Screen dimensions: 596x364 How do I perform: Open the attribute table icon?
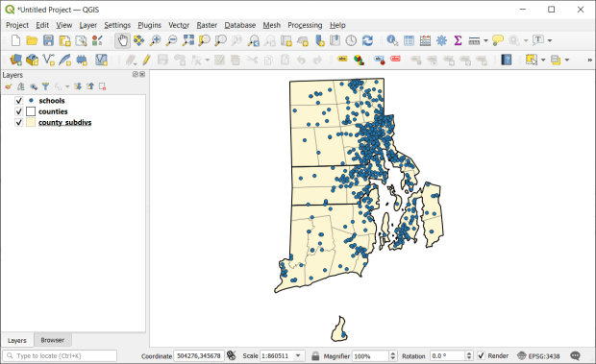click(409, 40)
